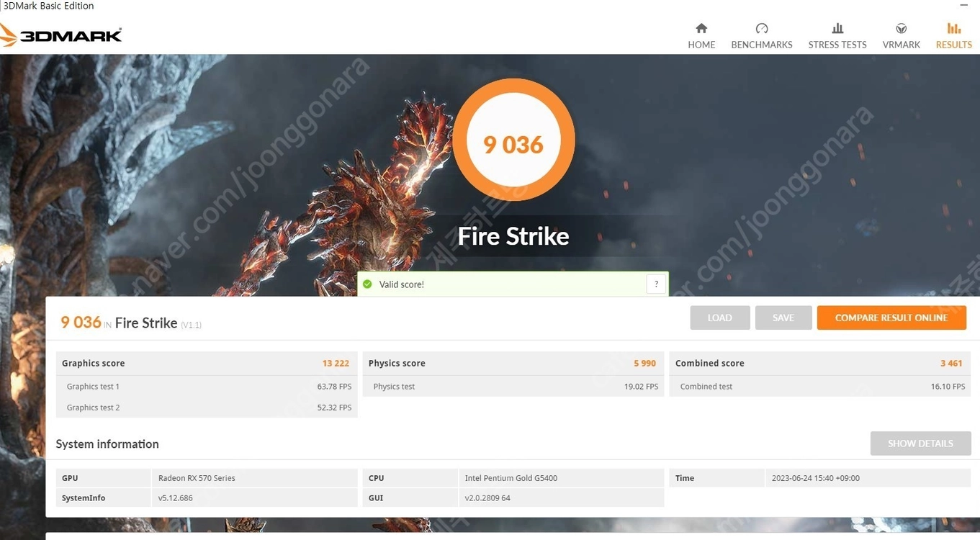Click the Physics test row label
This screenshot has width=980, height=540.
tap(395, 387)
